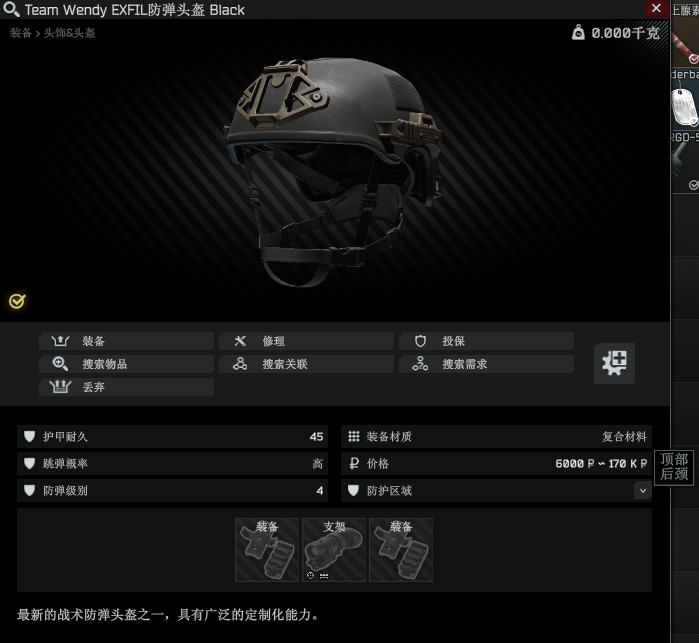The width and height of the screenshot is (699, 643).
Task: Expand the 防护区域 protection zones row
Action: 497,491
